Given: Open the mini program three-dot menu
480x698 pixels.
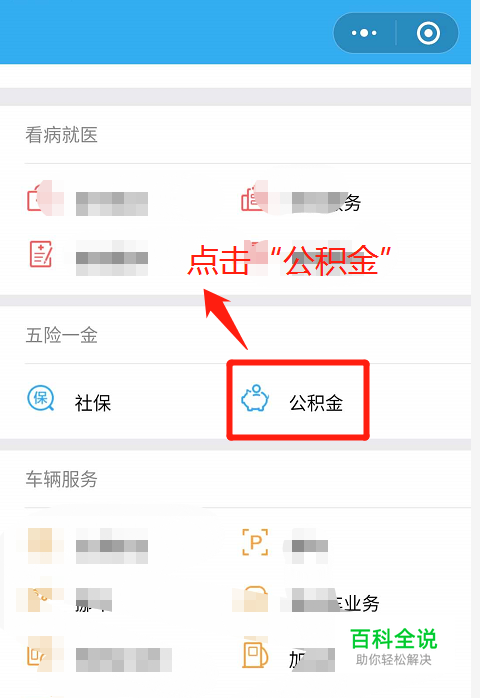Looking at the screenshot, I should pos(364,33).
